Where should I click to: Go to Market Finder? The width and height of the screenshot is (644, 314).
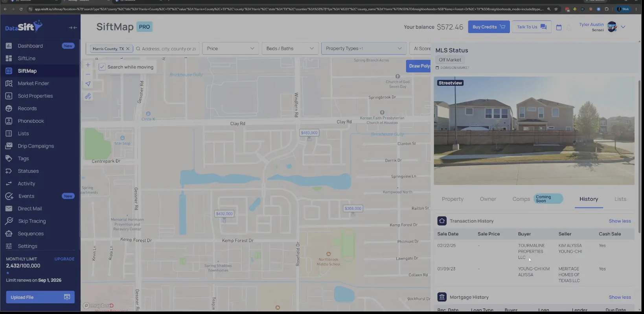(33, 83)
